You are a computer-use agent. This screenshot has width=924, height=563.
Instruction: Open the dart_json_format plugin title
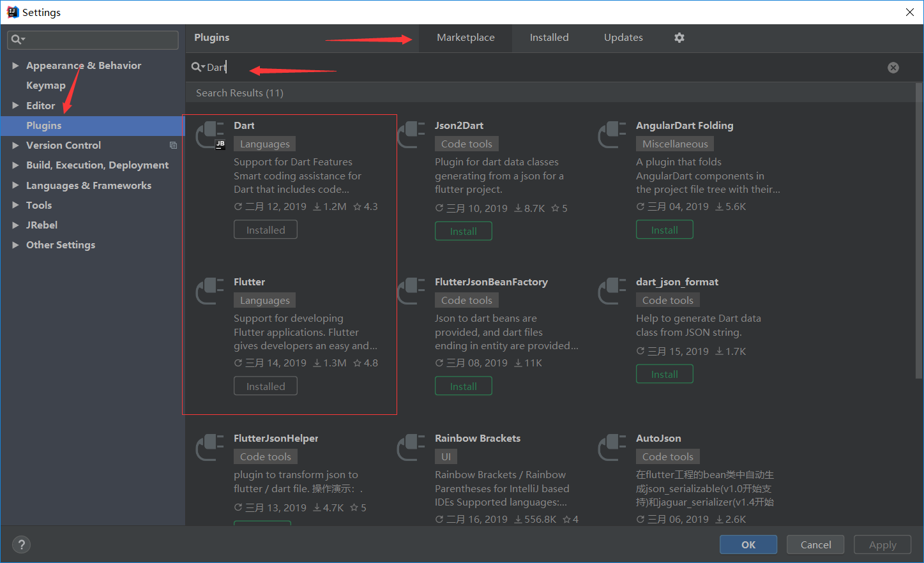point(677,282)
